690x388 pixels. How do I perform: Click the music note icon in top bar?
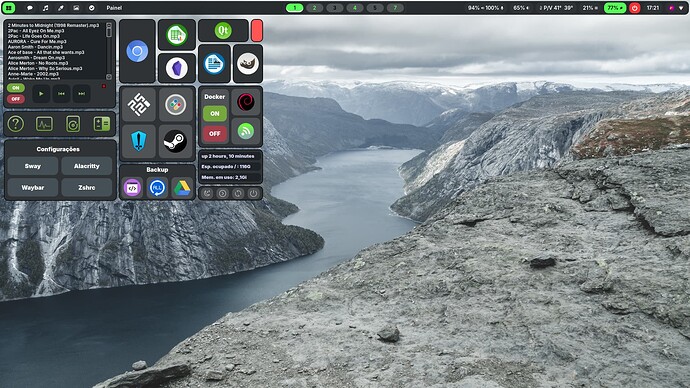(45, 8)
